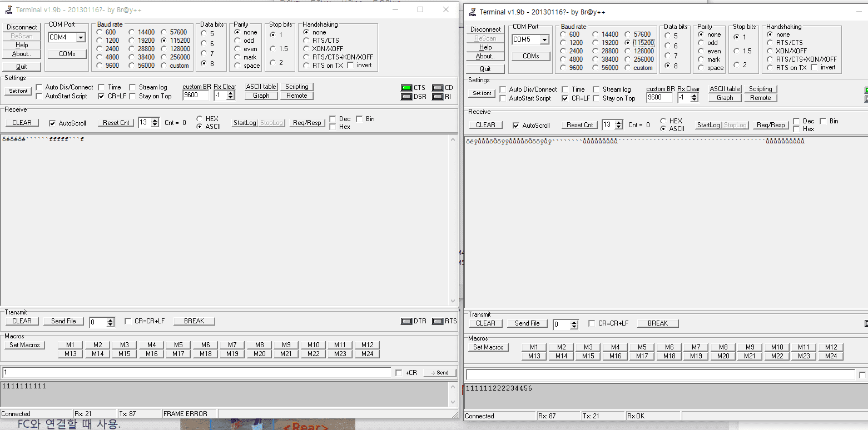The height and width of the screenshot is (430, 868).
Task: Toggle the DTR indicator in COM4 window
Action: 406,321
